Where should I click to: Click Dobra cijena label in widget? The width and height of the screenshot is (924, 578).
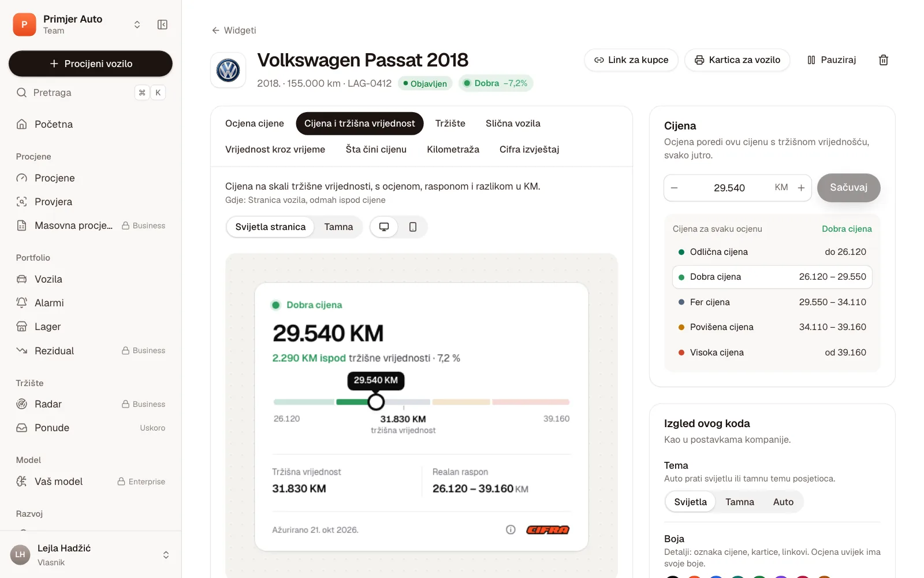[x=314, y=305]
